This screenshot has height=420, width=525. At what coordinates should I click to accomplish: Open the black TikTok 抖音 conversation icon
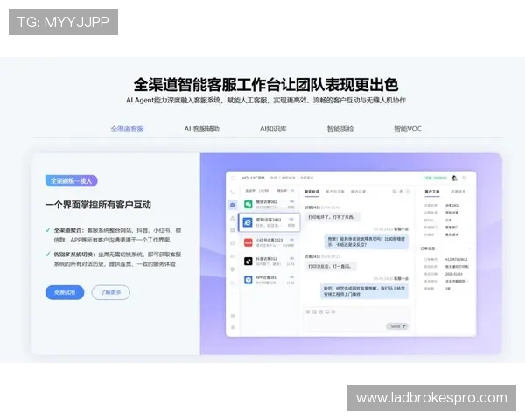(248, 262)
